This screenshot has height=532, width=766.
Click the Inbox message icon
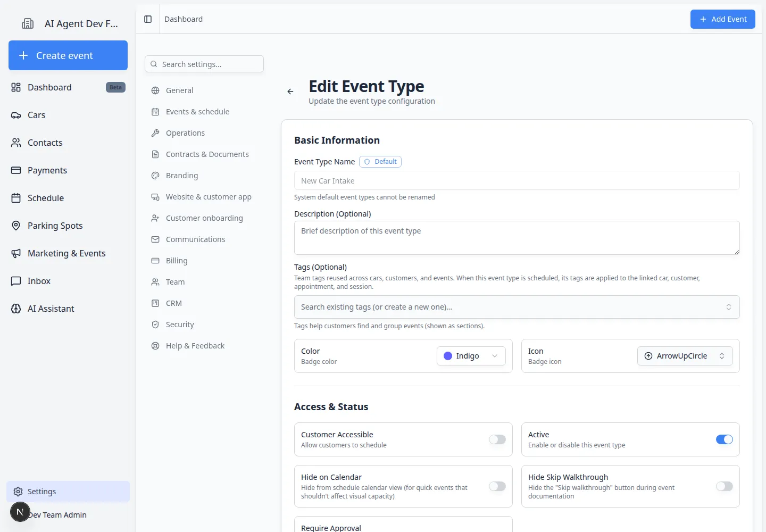pos(16,281)
